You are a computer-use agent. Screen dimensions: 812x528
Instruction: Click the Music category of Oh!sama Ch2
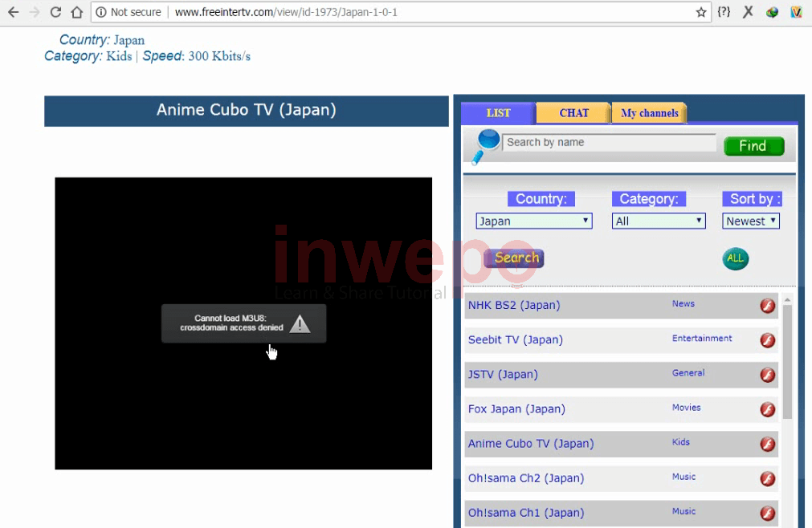click(x=683, y=477)
